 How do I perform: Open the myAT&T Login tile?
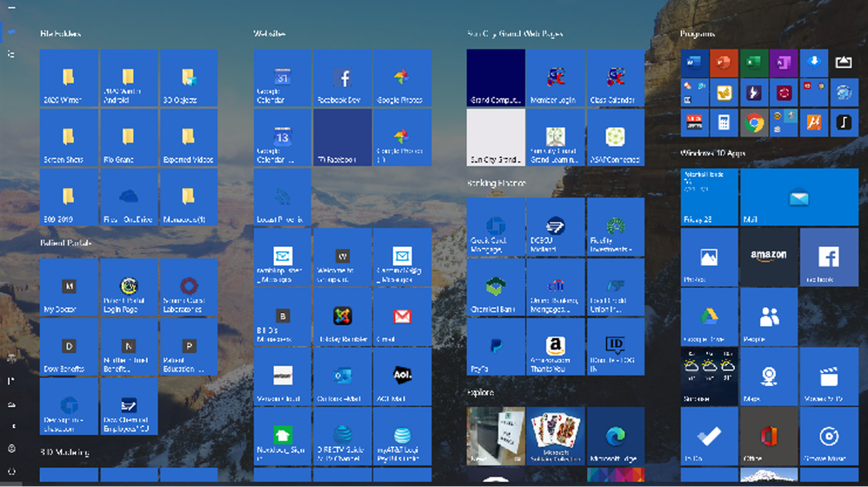click(x=403, y=436)
